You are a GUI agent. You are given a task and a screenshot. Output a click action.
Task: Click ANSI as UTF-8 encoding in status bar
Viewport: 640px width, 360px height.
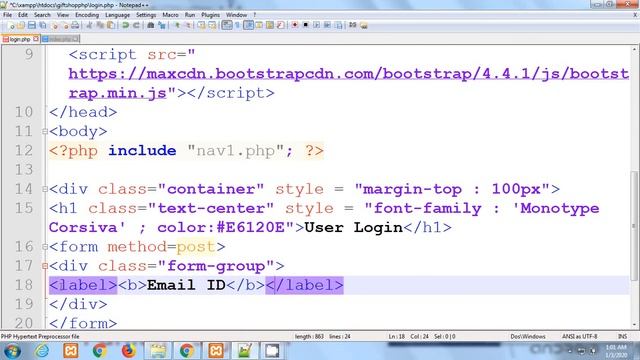click(580, 336)
